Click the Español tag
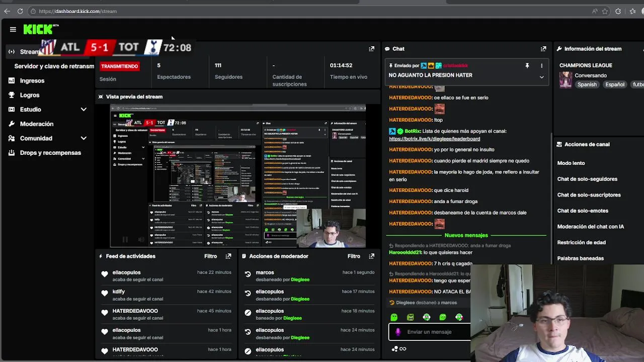 (x=615, y=84)
